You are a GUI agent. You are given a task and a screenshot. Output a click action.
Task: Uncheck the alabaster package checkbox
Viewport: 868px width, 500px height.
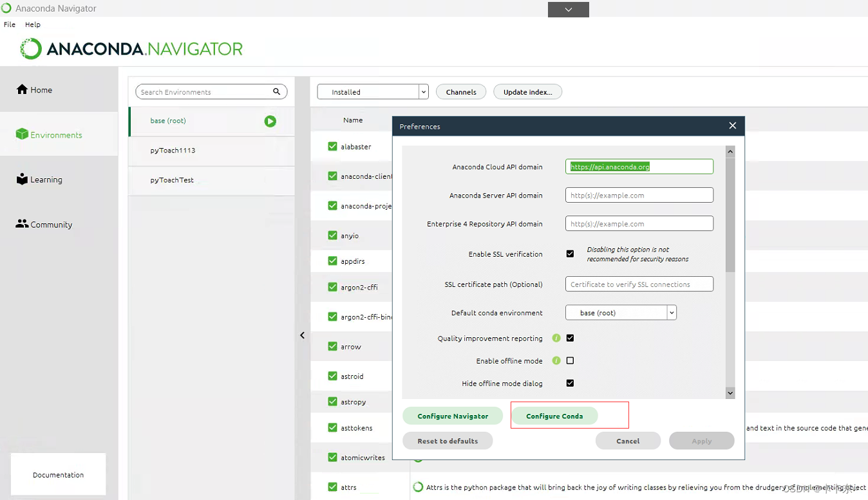click(332, 146)
